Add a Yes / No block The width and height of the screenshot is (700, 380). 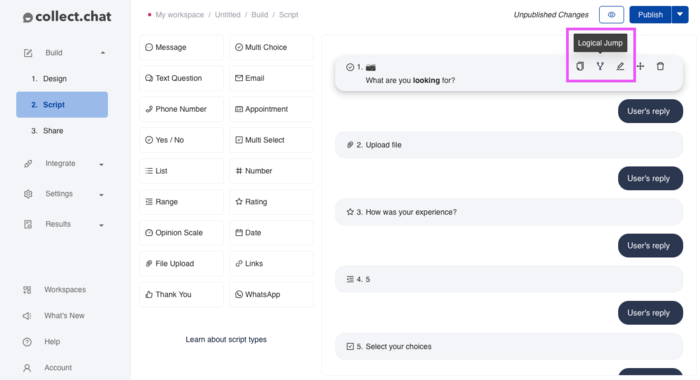(x=181, y=140)
